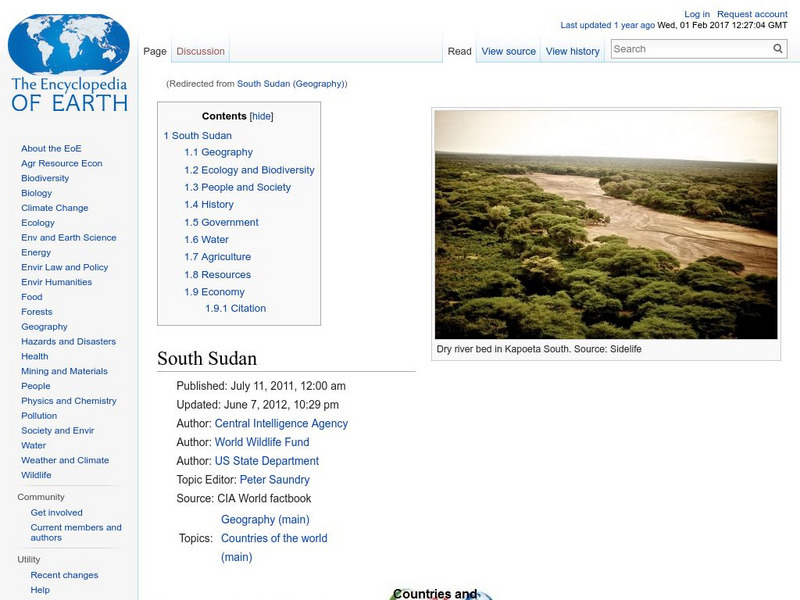Switch to the Read tab

(459, 51)
